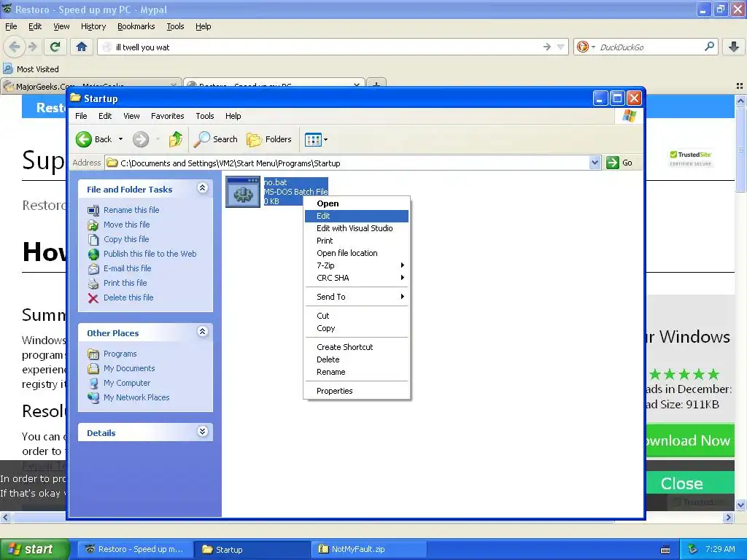This screenshot has height=560, width=747.
Task: Open the Downloads arrow in Mypal
Action: click(734, 47)
